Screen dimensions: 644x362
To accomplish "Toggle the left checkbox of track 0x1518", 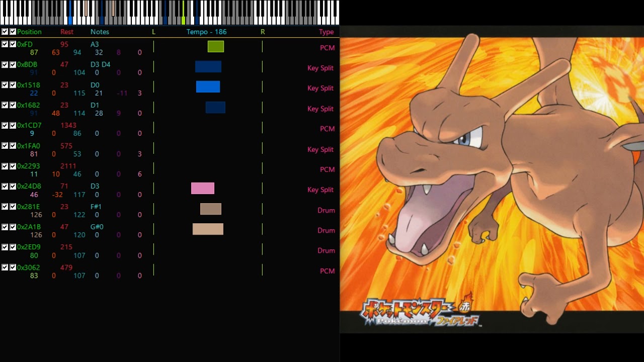I will (5, 85).
